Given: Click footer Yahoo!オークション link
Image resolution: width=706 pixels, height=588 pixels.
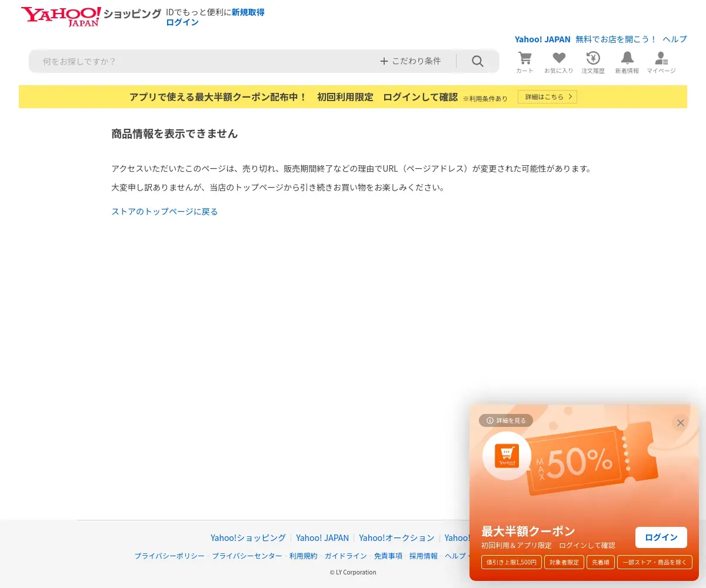Looking at the screenshot, I should 397,538.
